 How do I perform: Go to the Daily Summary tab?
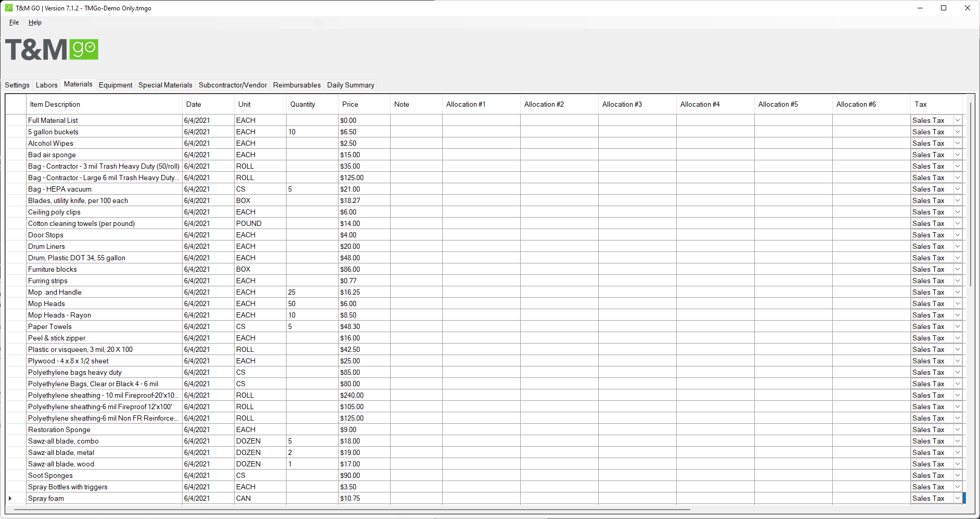[x=351, y=85]
